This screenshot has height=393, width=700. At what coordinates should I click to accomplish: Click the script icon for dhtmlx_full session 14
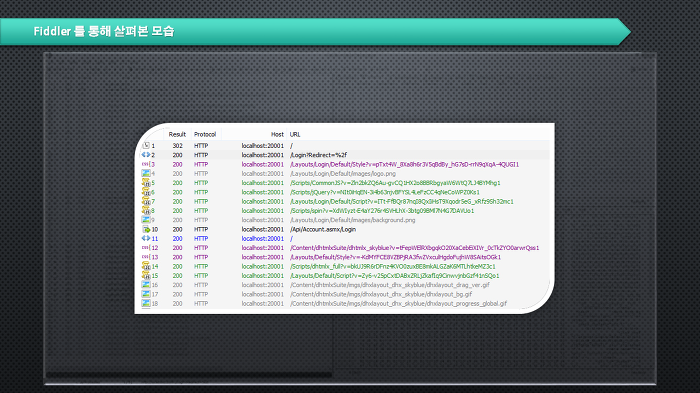(x=146, y=266)
